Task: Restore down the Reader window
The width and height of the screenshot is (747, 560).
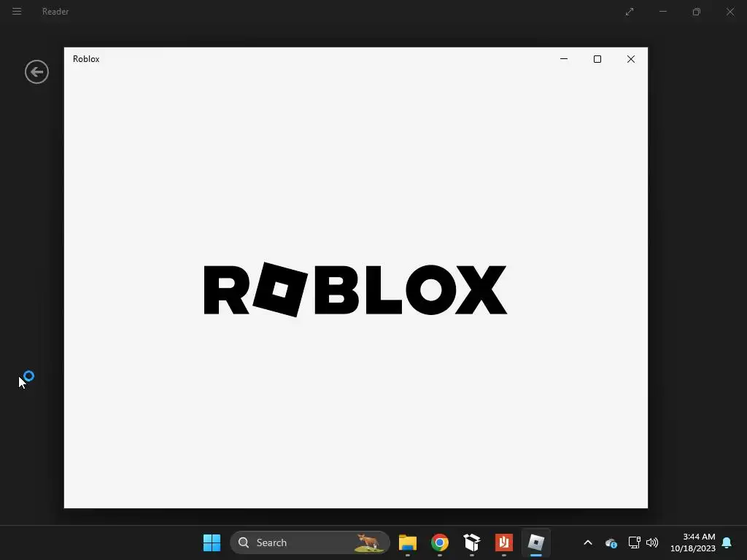Action: (697, 12)
